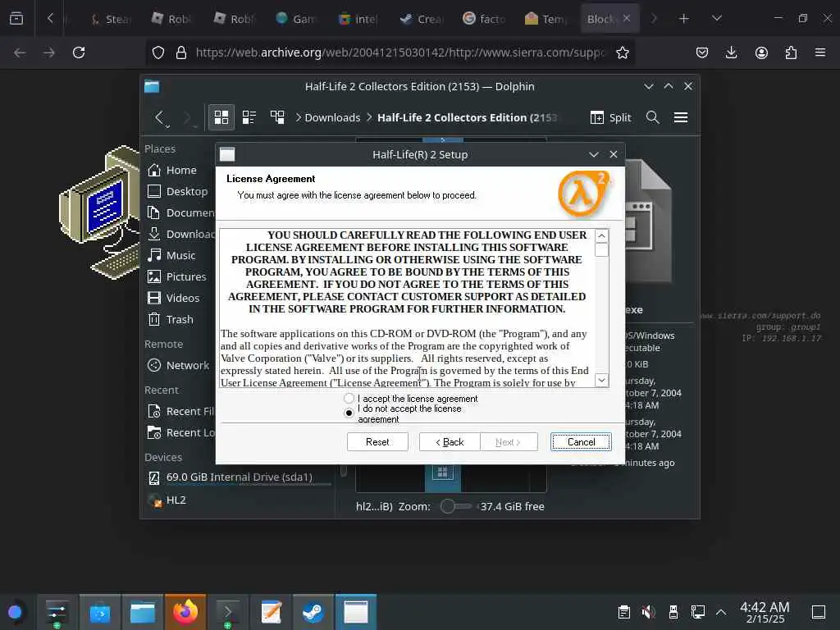Screen dimensions: 840x630
Task: Click show desktop button in taskbar
Action: pos(819,612)
